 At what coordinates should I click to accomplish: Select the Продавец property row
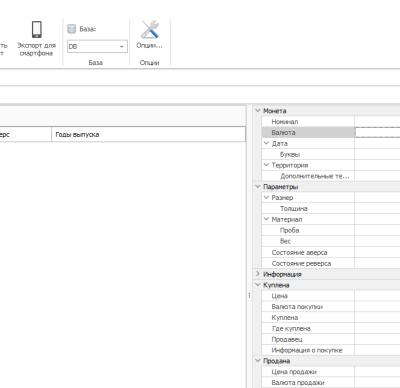(x=331, y=339)
